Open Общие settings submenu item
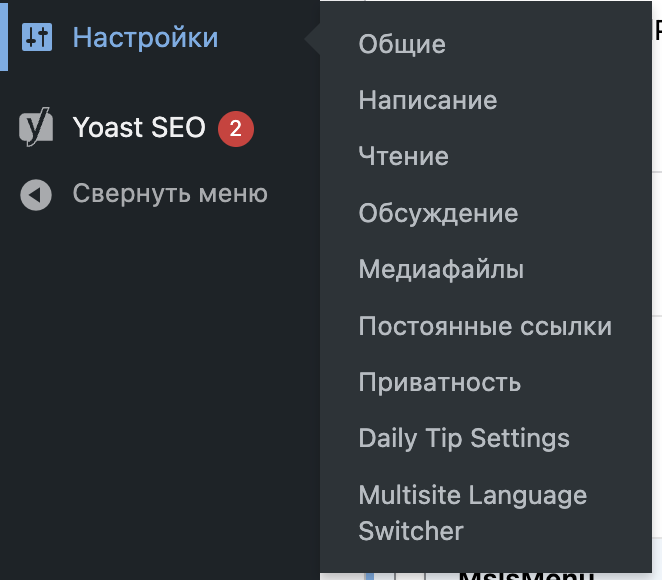Image resolution: width=662 pixels, height=580 pixels. [x=402, y=44]
